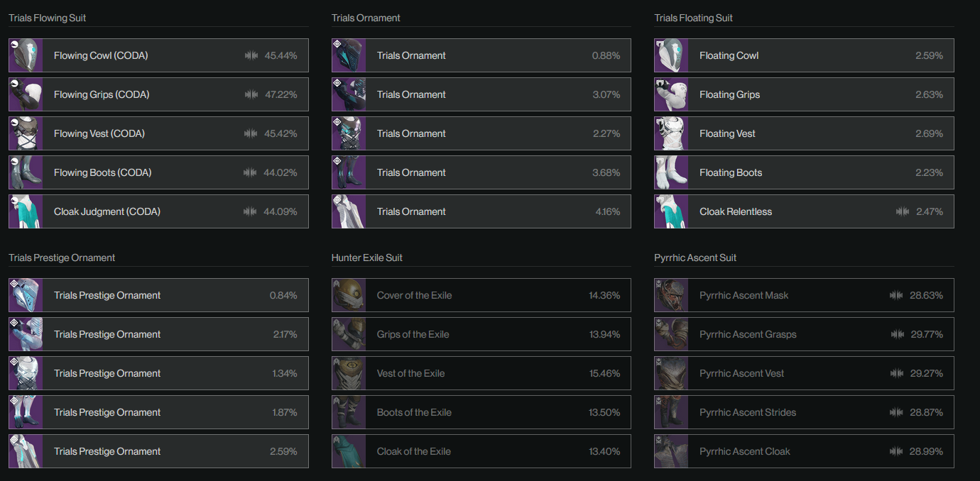Open the Trials Prestige Ornament with 0.84%
980x481 pixels.
[158, 295]
